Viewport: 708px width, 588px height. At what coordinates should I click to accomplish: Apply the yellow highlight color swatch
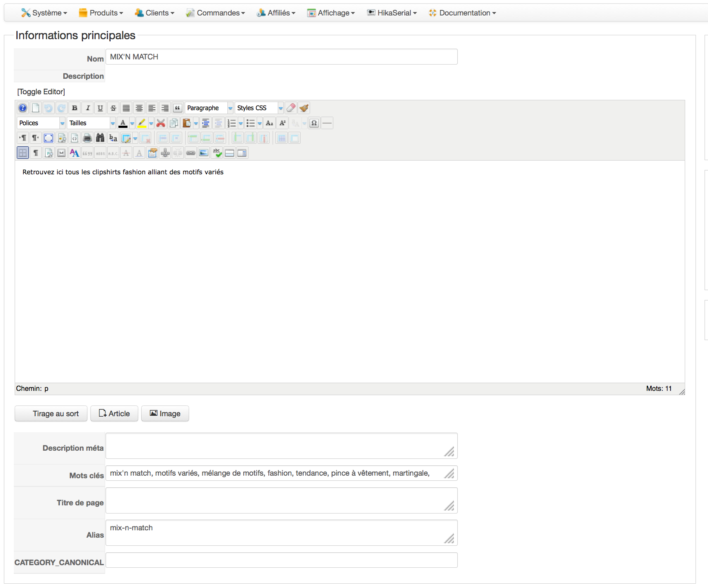tap(142, 123)
